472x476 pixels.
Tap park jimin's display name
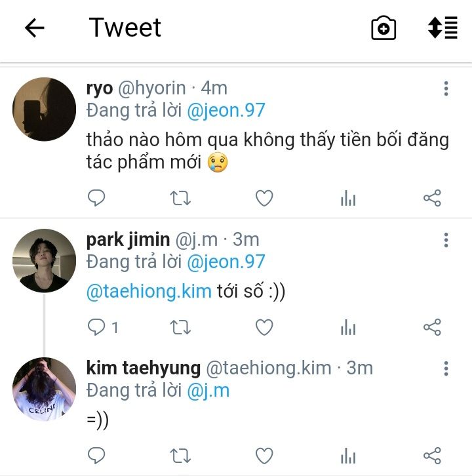(128, 239)
